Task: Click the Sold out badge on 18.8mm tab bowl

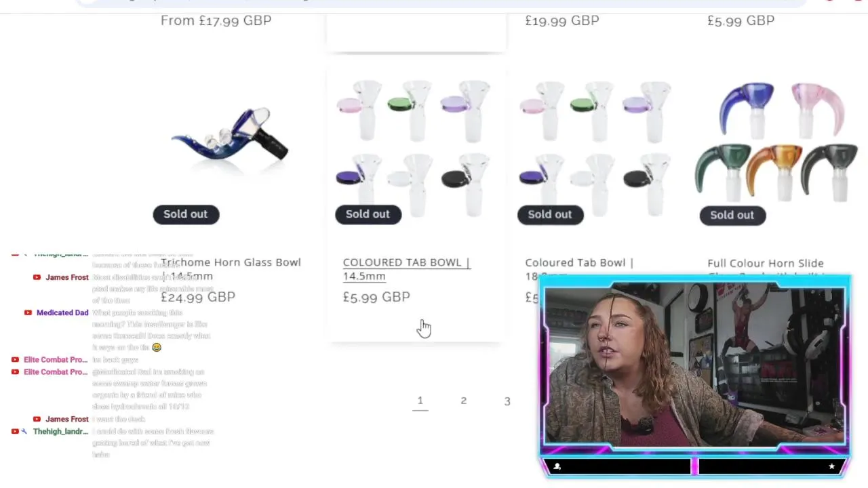Action: tap(550, 214)
